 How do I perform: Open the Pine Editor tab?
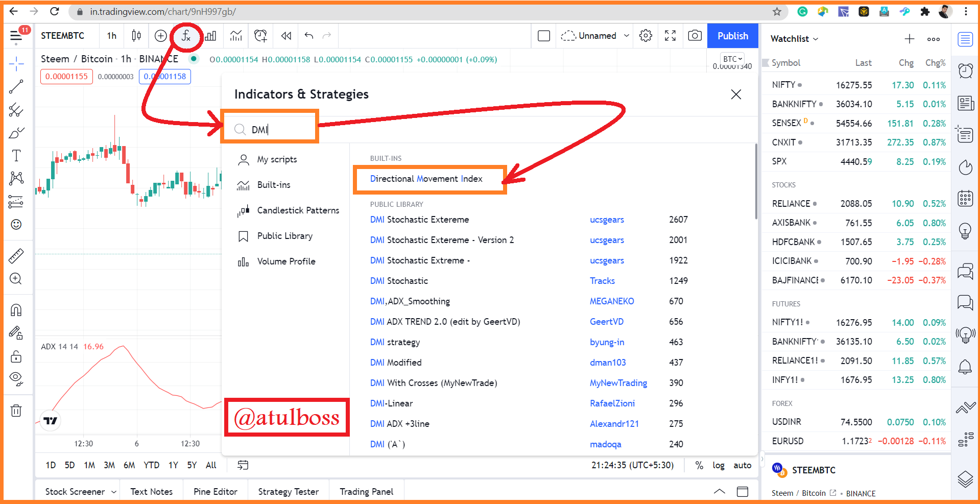tap(216, 492)
